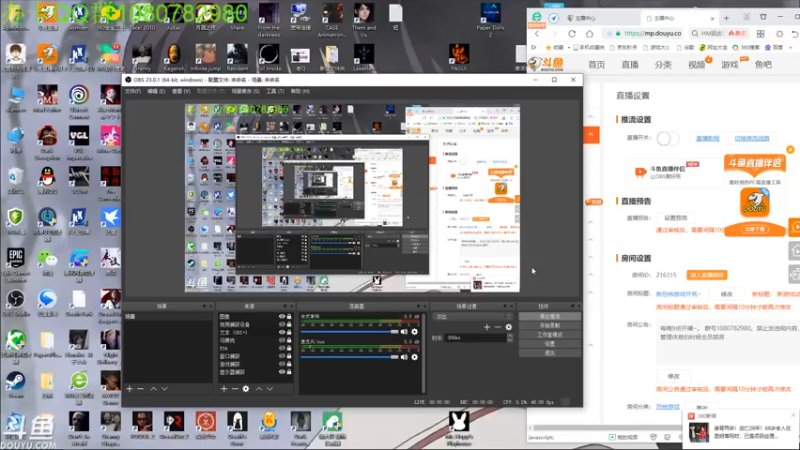This screenshot has width=800, height=450.
Task: Open source properties gear in Sources panel
Action: pos(246,389)
